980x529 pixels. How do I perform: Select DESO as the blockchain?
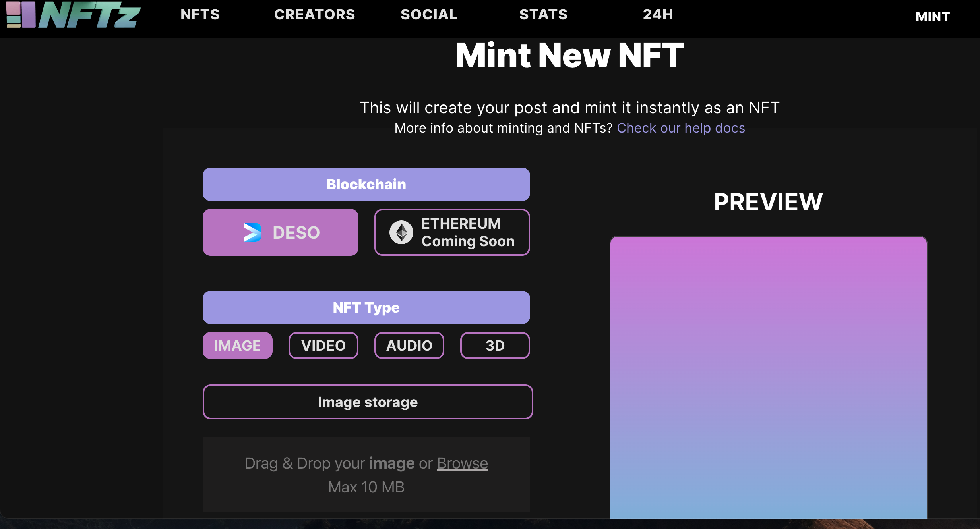(x=281, y=232)
